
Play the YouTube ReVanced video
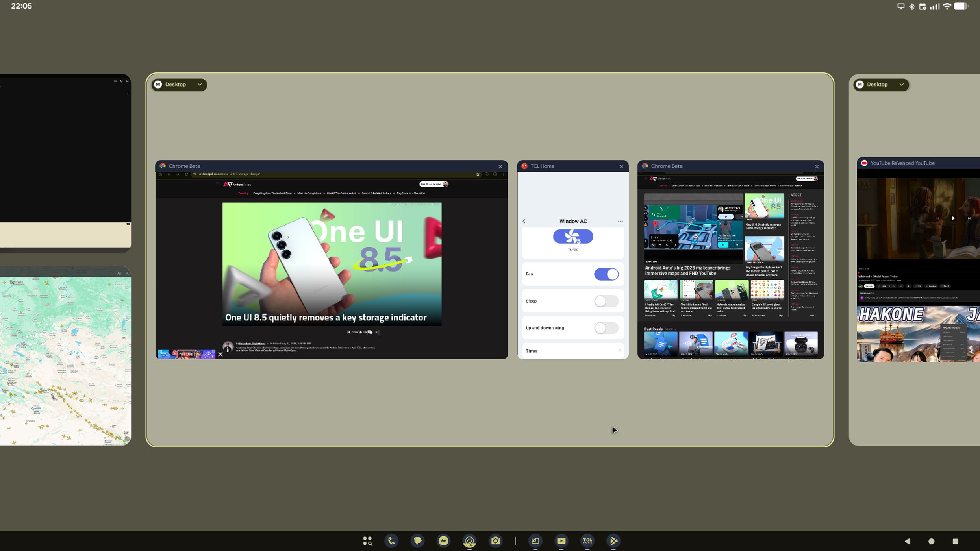(953, 218)
